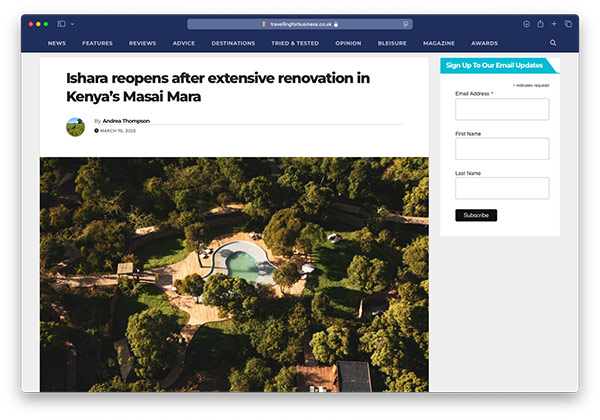Click author name Andrea Thompson
600x420 pixels.
(x=126, y=121)
